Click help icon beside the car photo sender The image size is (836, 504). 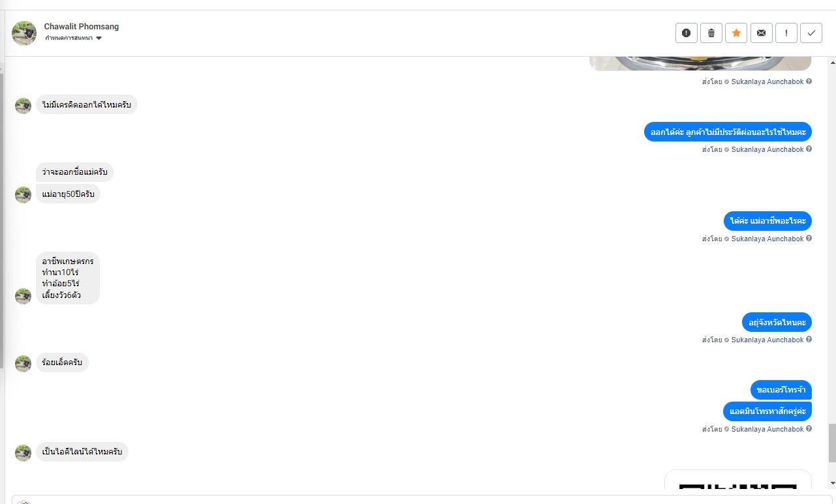(809, 82)
